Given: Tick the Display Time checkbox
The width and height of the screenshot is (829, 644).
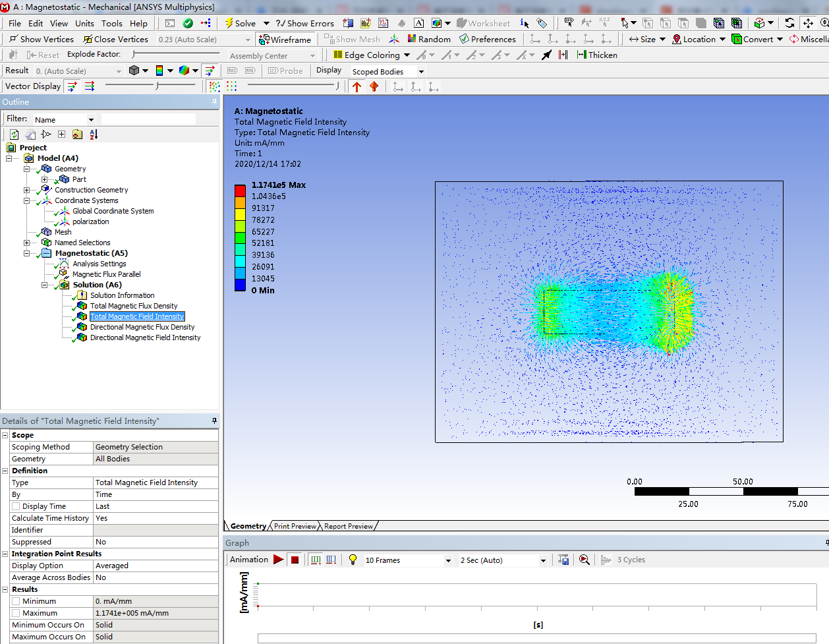Looking at the screenshot, I should 16,506.
